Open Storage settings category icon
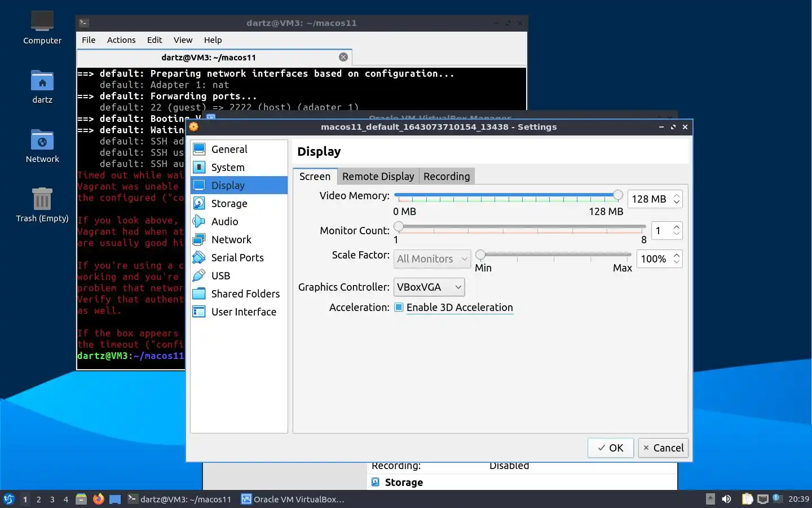This screenshot has height=508, width=812. point(199,203)
